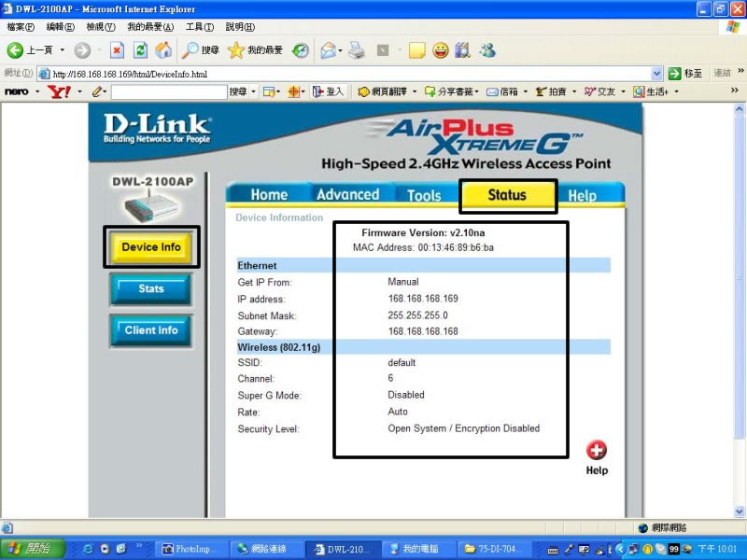
Task: Open the Back button history dropdown arrow
Action: (x=63, y=50)
